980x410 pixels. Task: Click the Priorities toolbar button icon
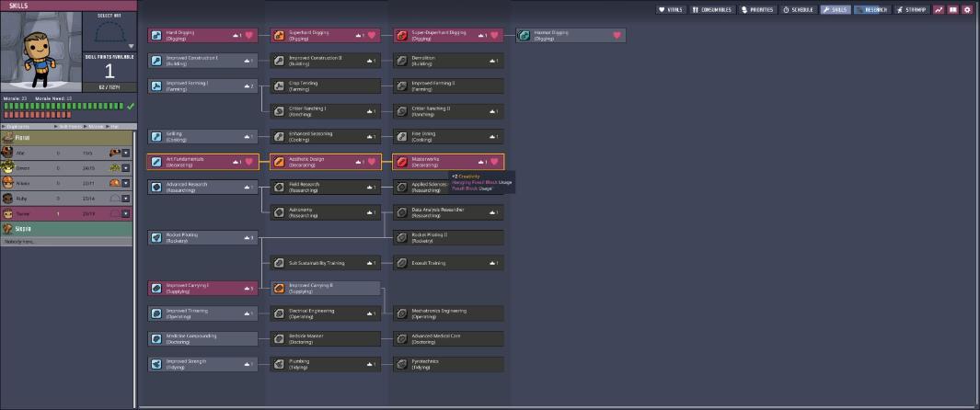(x=745, y=10)
